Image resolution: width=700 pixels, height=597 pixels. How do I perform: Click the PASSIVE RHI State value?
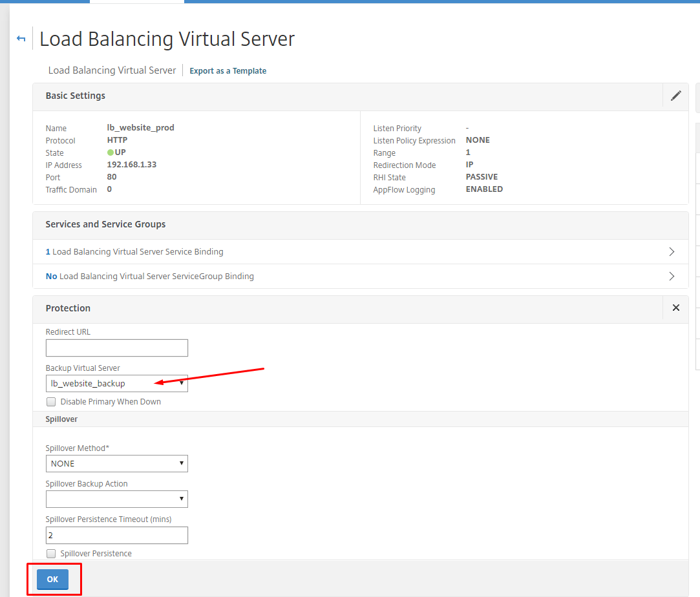[x=482, y=176]
